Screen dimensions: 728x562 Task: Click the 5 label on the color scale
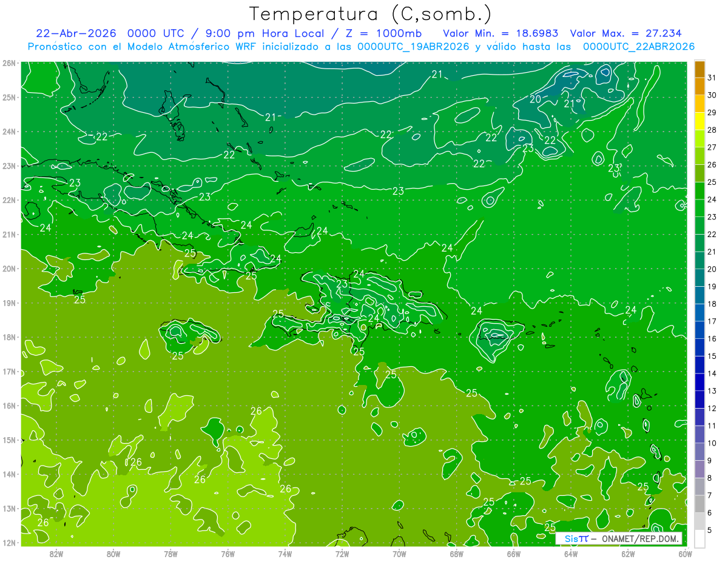coord(712,530)
